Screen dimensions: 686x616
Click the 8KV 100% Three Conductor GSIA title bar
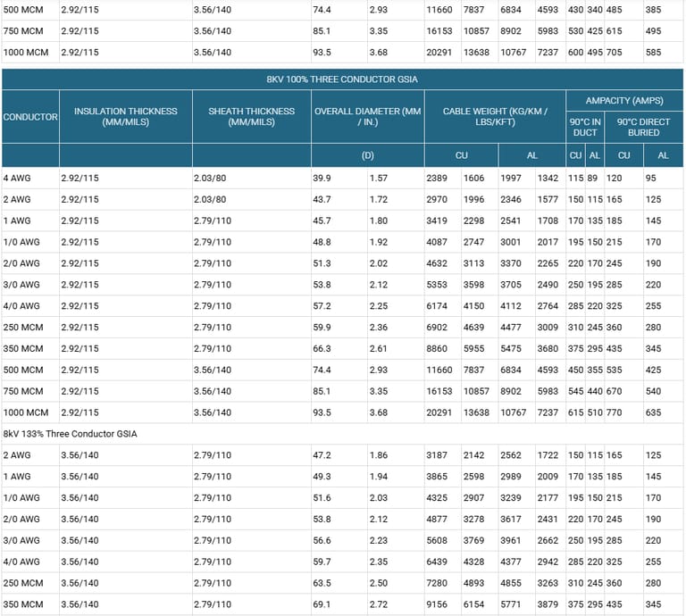[342, 79]
